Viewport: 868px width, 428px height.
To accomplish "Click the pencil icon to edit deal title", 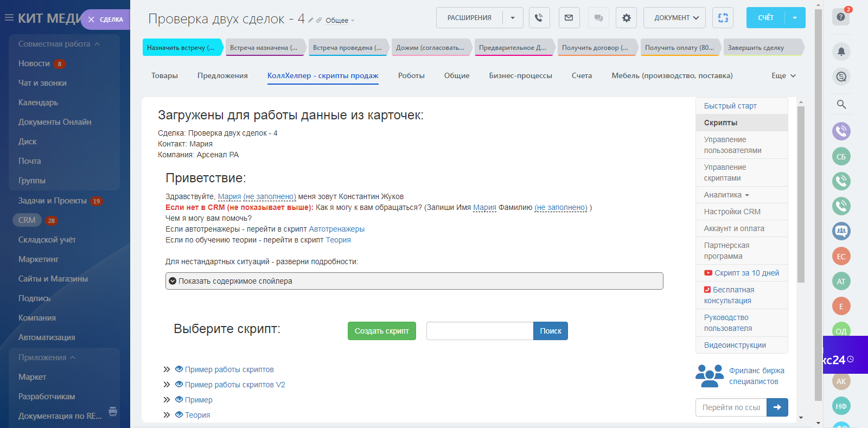I will [x=311, y=21].
